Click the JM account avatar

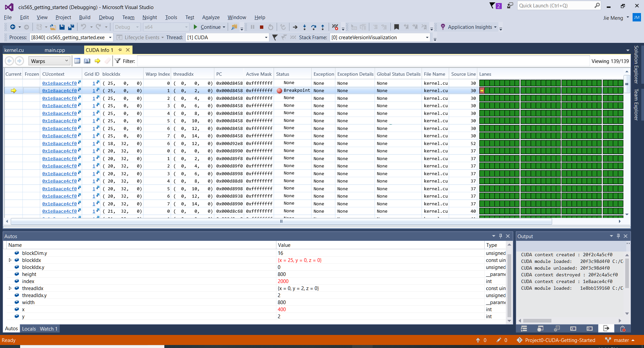(x=637, y=17)
